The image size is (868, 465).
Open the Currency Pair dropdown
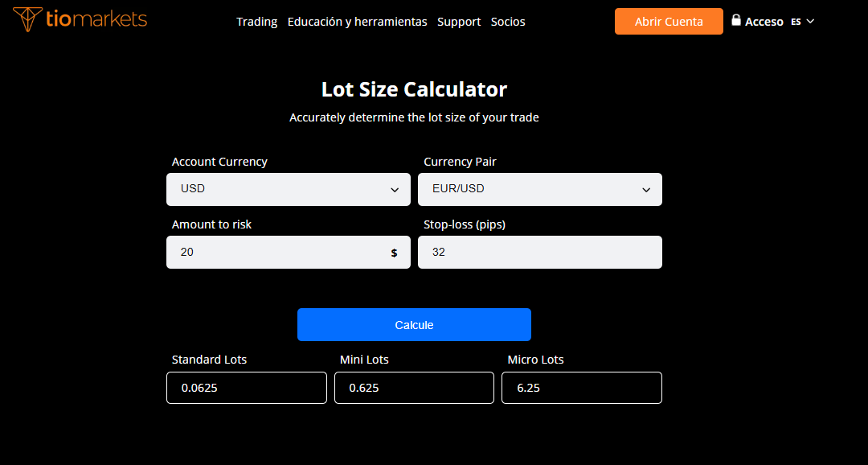click(539, 189)
